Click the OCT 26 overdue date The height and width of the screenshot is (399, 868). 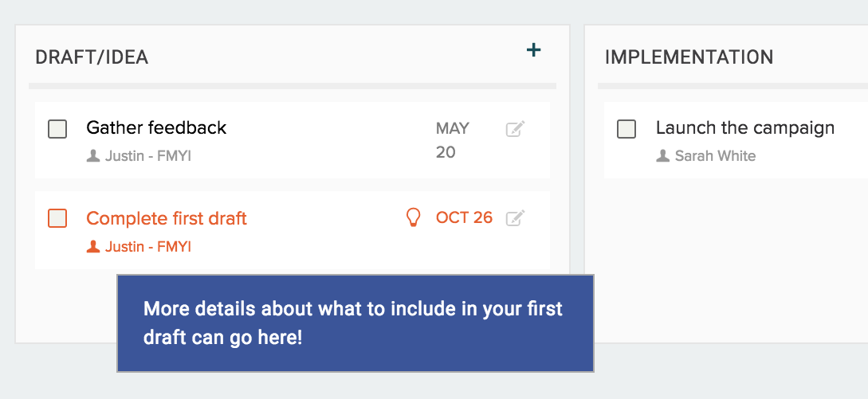[x=464, y=217]
